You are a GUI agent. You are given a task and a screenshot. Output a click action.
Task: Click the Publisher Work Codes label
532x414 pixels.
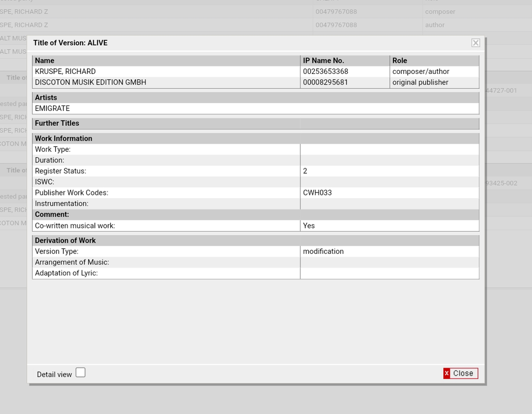(x=72, y=193)
